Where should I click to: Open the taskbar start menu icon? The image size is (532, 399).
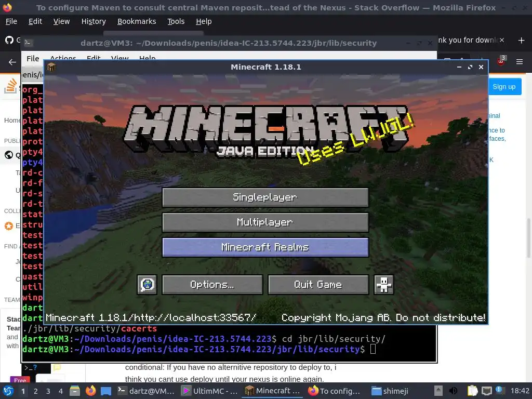8,391
